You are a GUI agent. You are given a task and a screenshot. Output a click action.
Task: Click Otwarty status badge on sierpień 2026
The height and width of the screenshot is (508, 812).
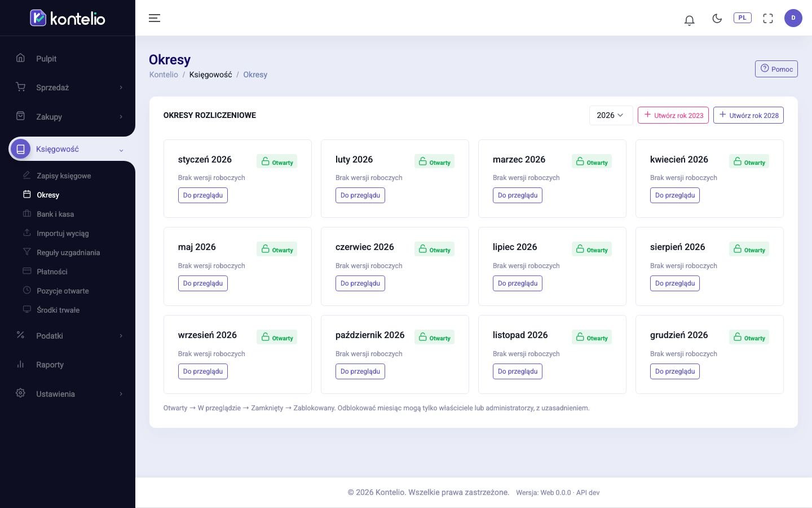[x=749, y=249]
